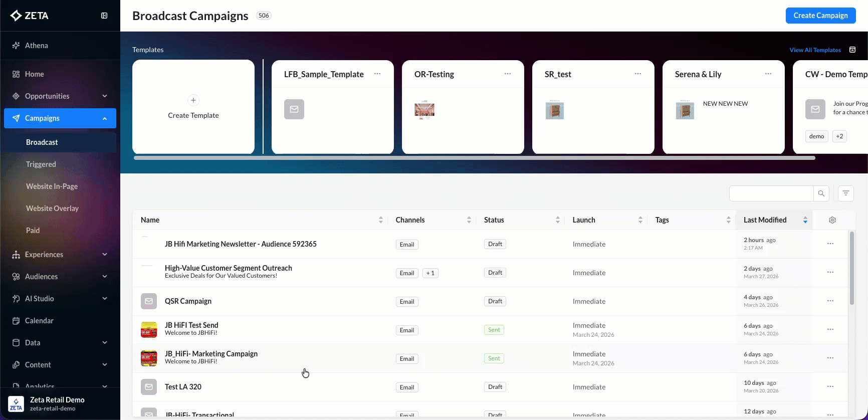Collapse the sidebar using the panel icon
Screen dimensions: 868x420
(104, 16)
